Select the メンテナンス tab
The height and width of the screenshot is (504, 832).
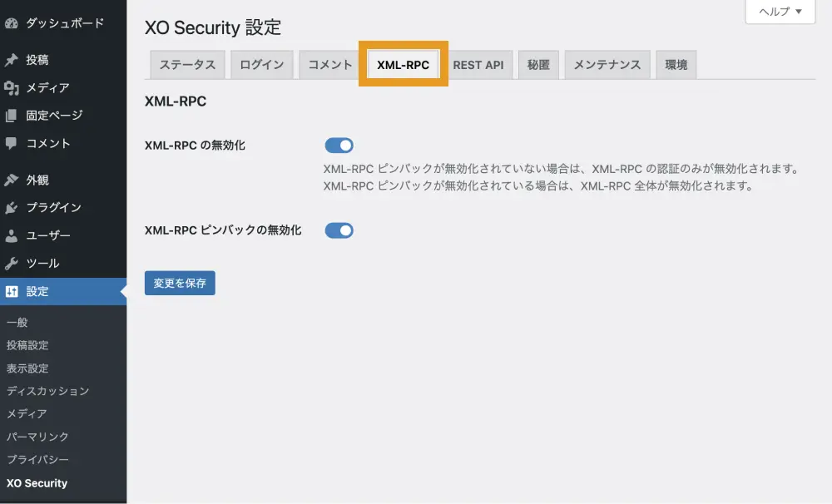[x=607, y=65]
